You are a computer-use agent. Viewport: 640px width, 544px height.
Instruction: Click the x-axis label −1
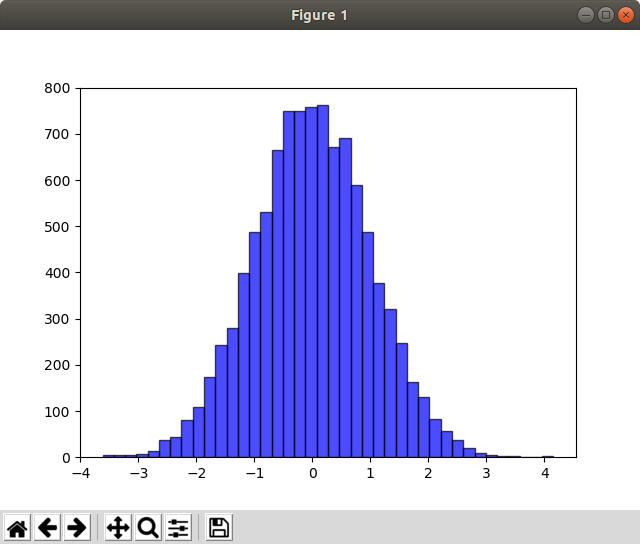(255, 473)
